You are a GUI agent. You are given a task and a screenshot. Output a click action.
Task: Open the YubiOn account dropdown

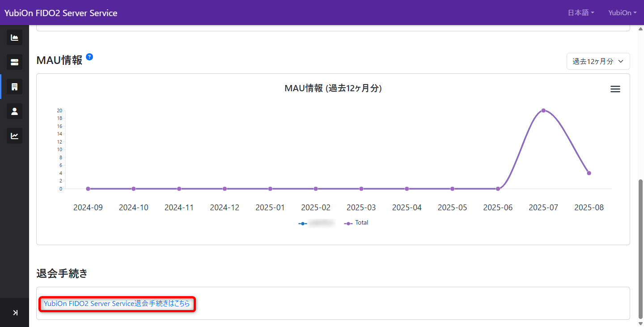pyautogui.click(x=623, y=13)
